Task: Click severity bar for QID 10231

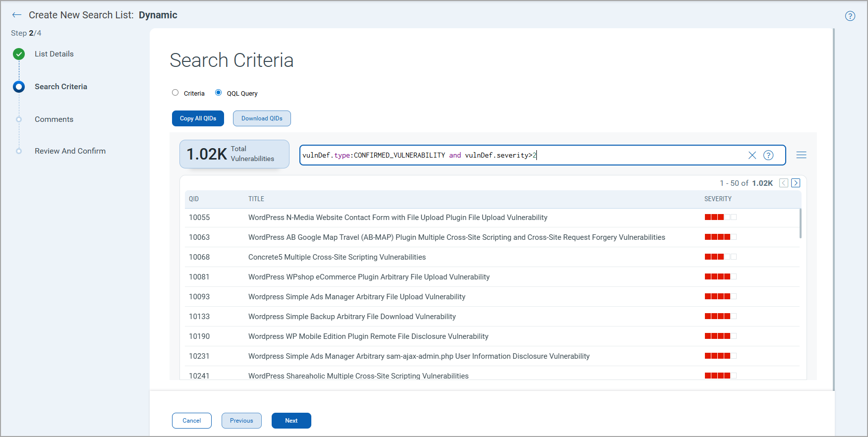Action: 721,356
